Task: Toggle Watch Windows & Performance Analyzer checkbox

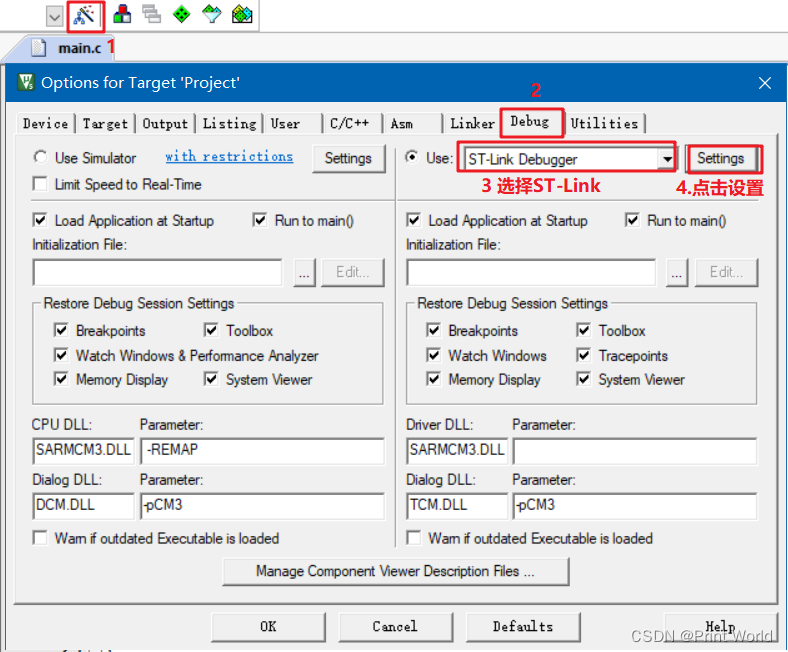Action: pyautogui.click(x=61, y=355)
